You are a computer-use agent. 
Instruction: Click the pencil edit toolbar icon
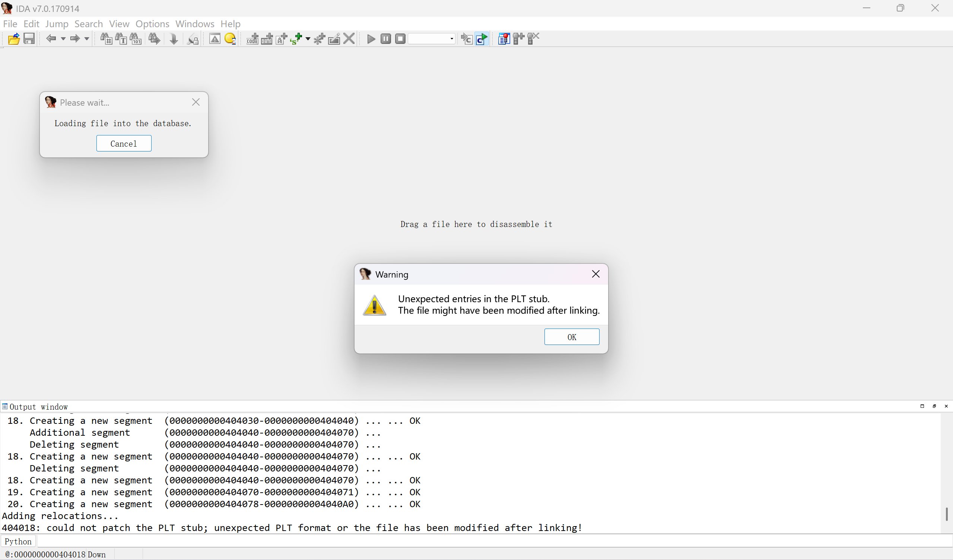(x=334, y=39)
